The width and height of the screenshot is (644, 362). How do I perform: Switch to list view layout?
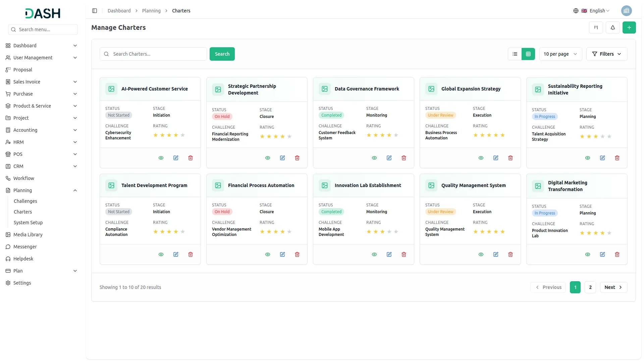515,54
